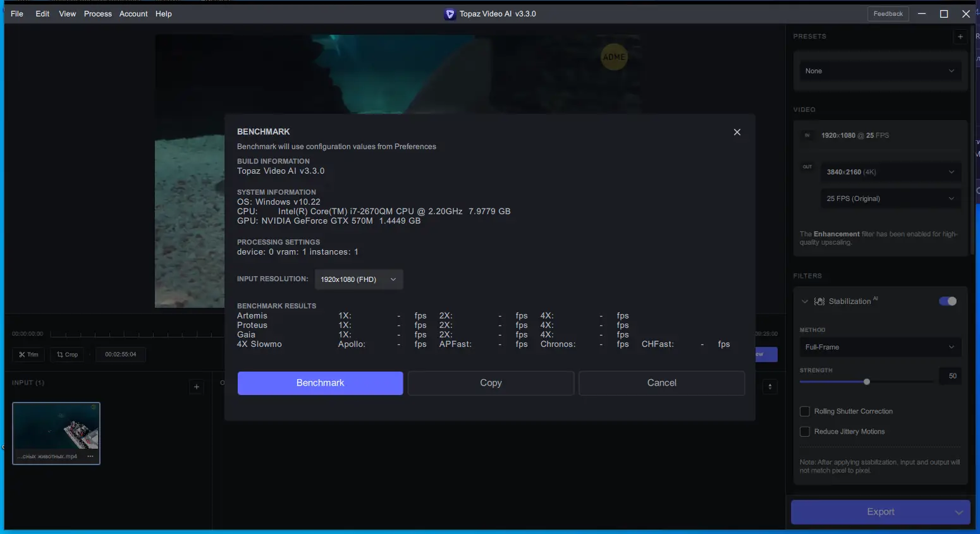980x534 pixels.
Task: Click the 'CHFast:' benchmark label
Action: 658,344
